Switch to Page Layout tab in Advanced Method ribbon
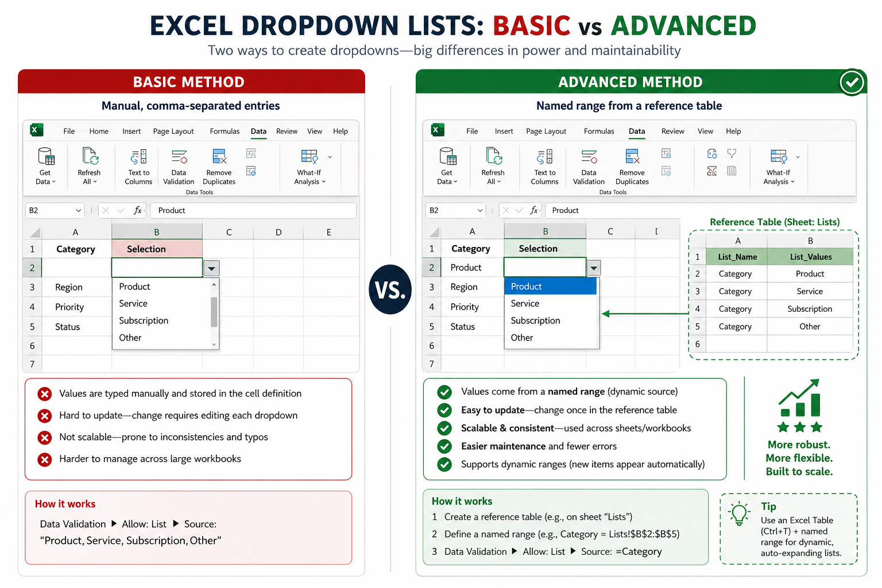The width and height of the screenshot is (882, 588). (x=546, y=131)
